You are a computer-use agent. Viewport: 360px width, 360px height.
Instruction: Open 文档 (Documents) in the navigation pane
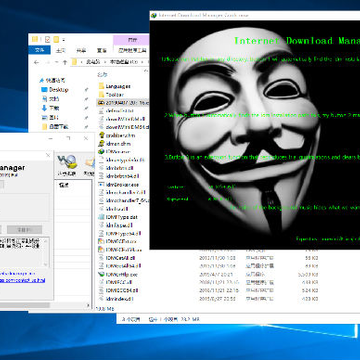tap(54, 99)
